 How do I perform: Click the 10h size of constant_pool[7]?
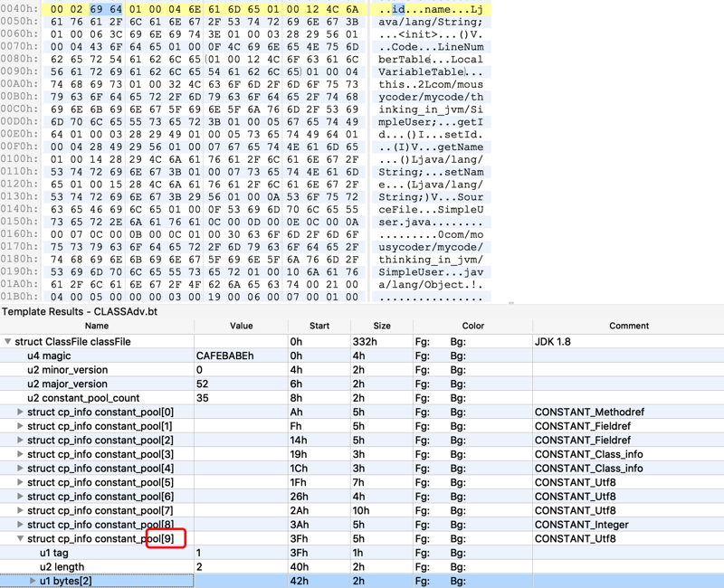(361, 510)
